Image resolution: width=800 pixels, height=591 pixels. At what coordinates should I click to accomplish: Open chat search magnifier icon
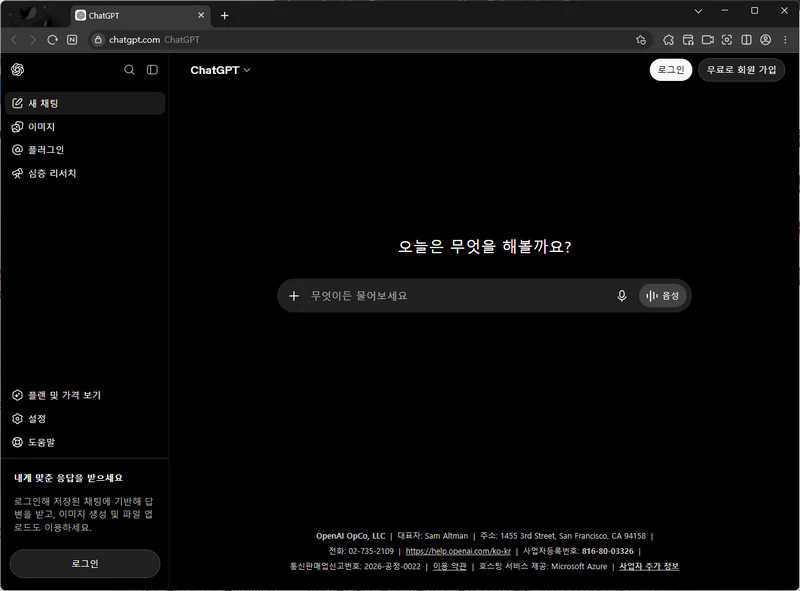[x=130, y=70]
